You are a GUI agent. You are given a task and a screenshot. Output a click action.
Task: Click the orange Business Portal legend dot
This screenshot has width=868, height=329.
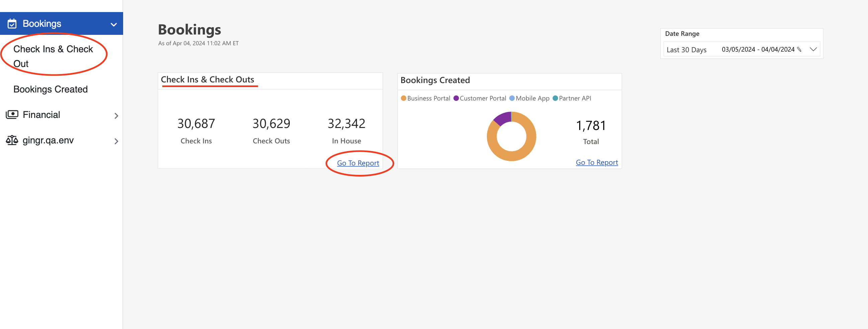tap(403, 98)
